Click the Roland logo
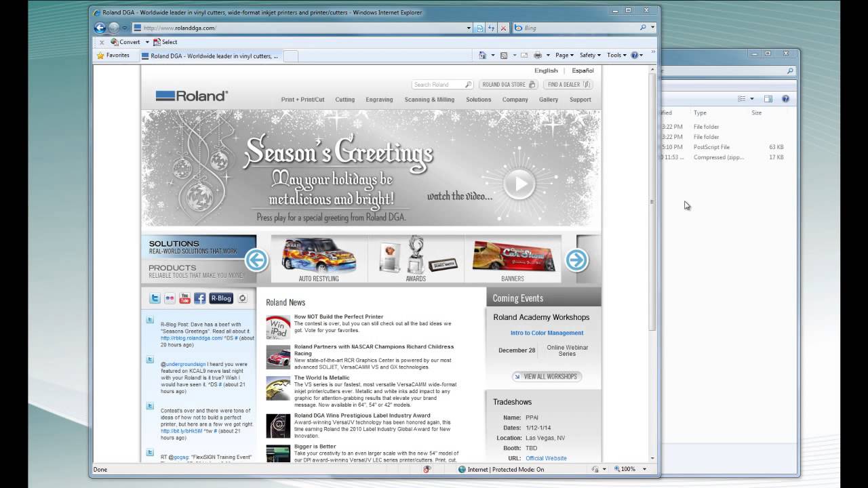The image size is (868, 488). point(191,96)
